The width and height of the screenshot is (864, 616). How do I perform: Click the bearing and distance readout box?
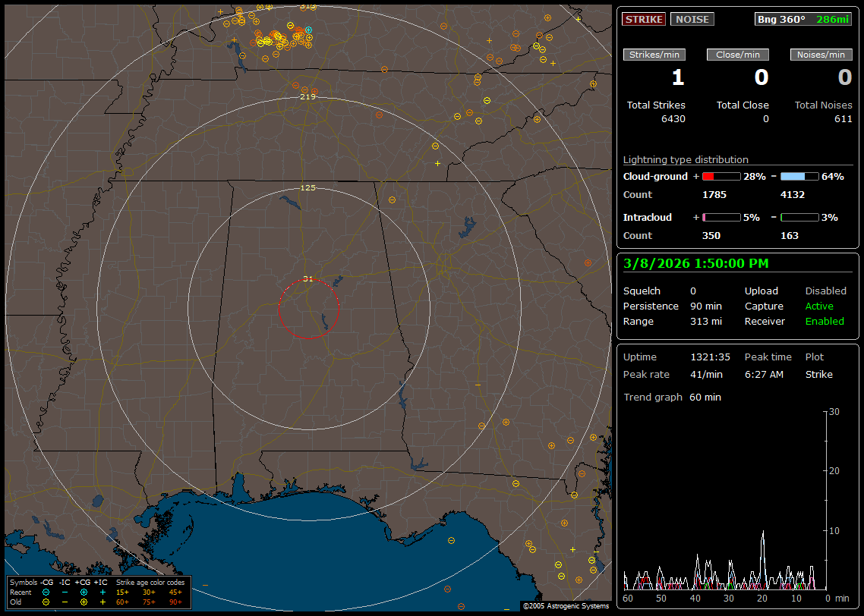click(x=803, y=19)
